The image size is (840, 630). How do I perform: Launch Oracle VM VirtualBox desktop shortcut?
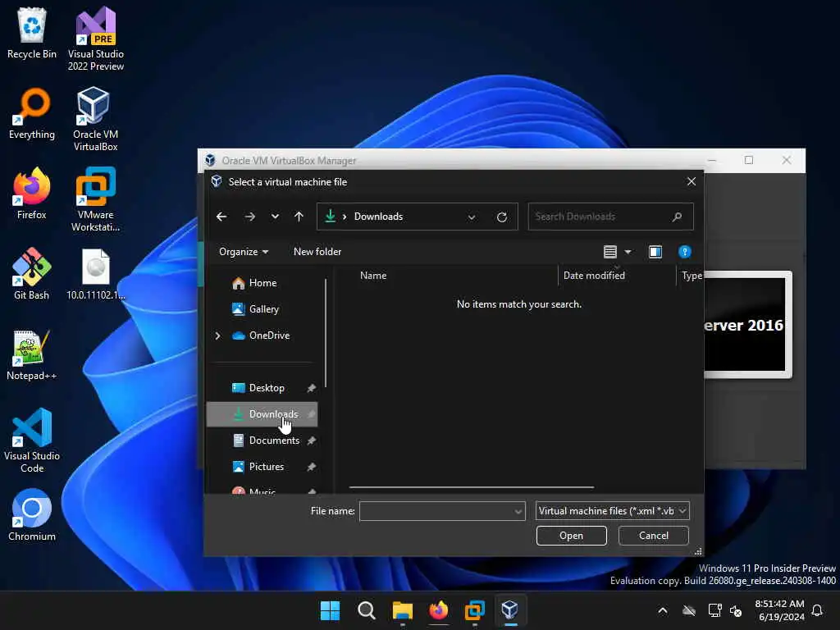[x=95, y=120]
